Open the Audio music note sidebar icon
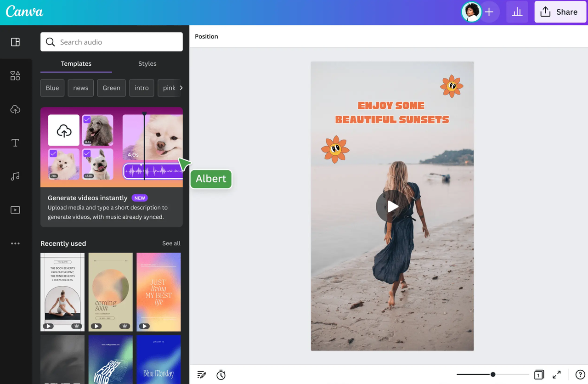 [x=15, y=176]
